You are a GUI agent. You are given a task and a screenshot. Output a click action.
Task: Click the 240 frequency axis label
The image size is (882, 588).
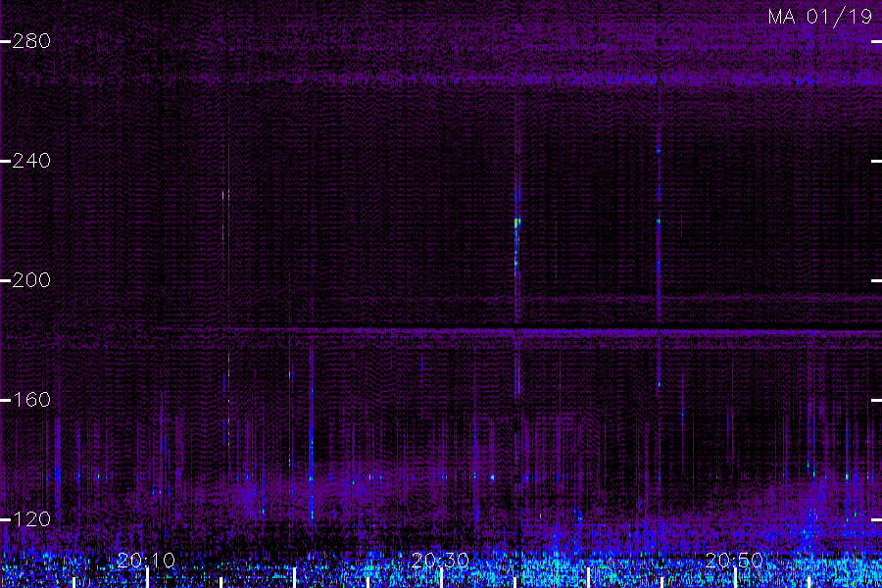(x=31, y=161)
